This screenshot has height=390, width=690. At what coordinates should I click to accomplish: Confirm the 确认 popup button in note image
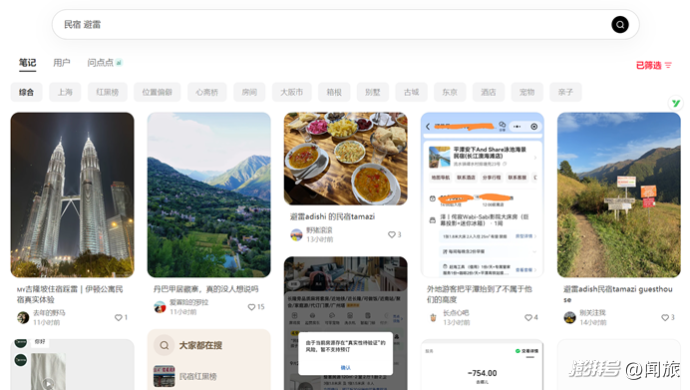coord(345,368)
